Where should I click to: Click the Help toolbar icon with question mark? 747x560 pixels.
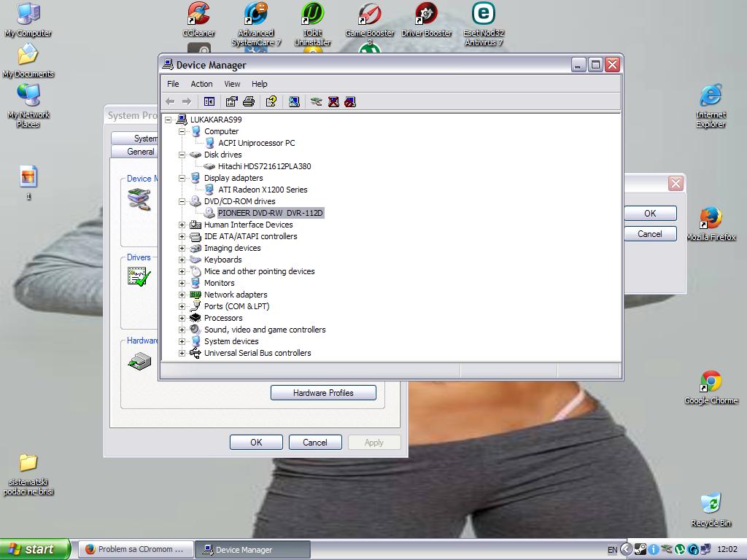tap(271, 101)
